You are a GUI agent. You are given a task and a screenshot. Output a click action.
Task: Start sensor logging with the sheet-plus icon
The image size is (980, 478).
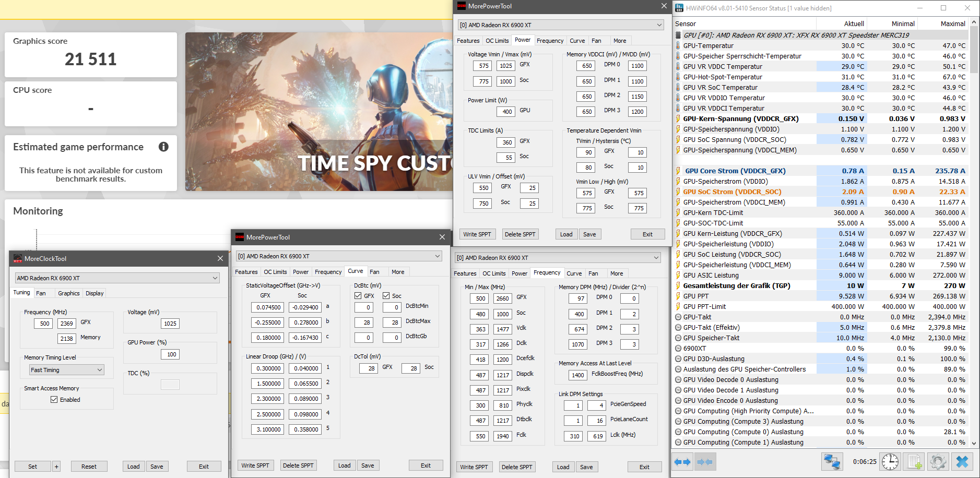coord(914,462)
